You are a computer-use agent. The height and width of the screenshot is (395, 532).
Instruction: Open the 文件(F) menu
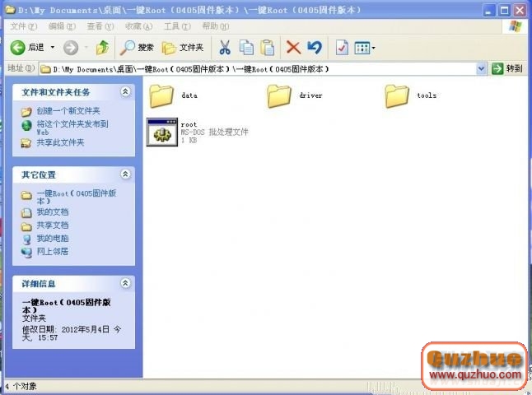tap(23, 26)
